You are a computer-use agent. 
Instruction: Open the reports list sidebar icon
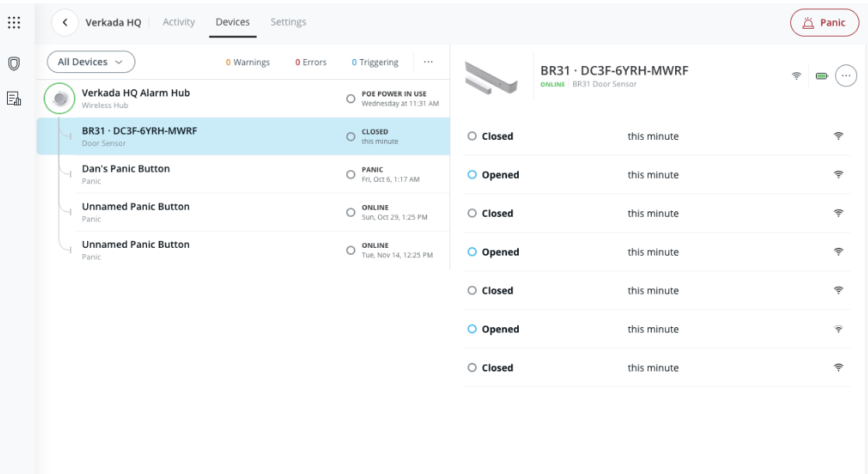pyautogui.click(x=14, y=98)
